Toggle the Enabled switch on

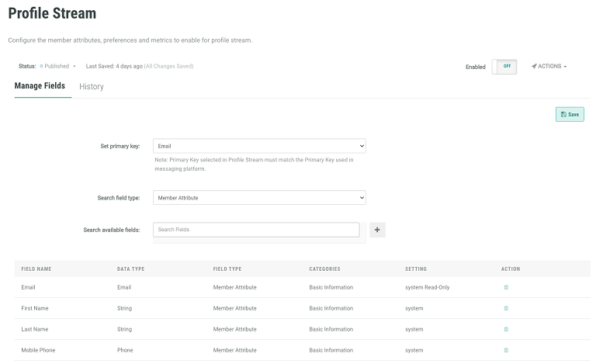tap(504, 67)
